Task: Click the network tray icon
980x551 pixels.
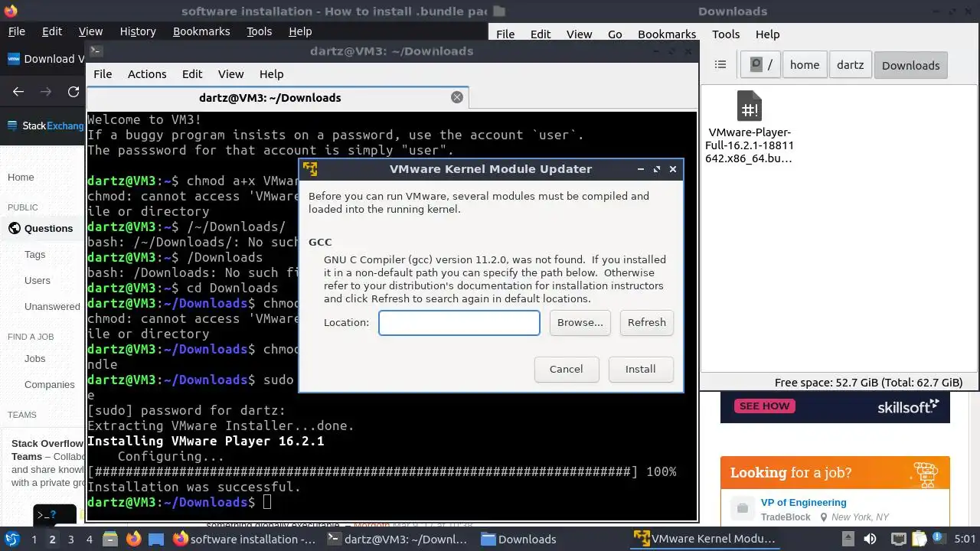Action: coord(898,539)
